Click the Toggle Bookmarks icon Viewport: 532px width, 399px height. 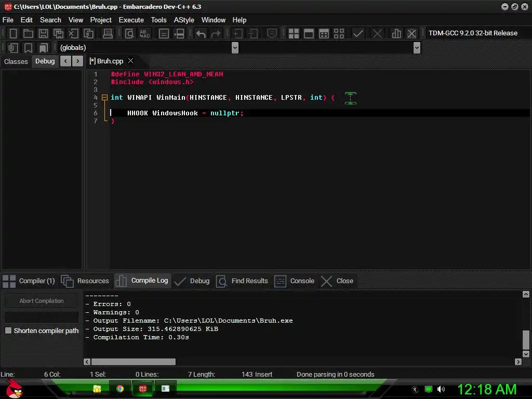28,48
